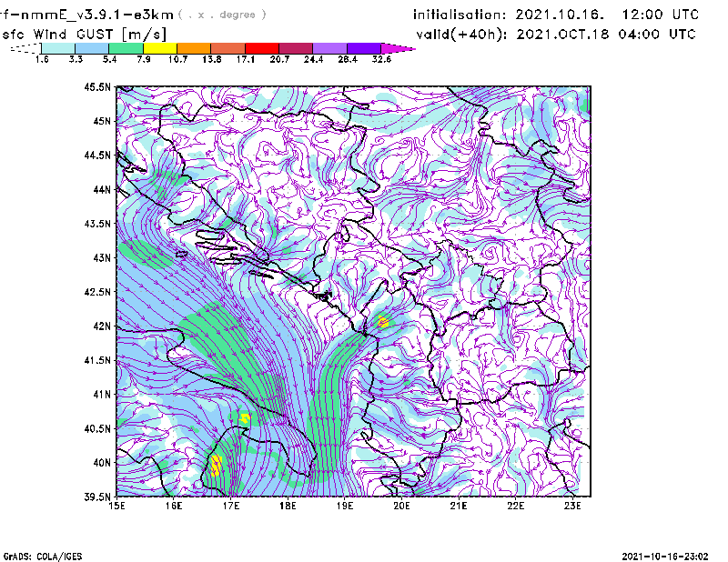Screen dimensions: 728x562
Task: Click the legend value '32.6'
Action: tap(381, 59)
